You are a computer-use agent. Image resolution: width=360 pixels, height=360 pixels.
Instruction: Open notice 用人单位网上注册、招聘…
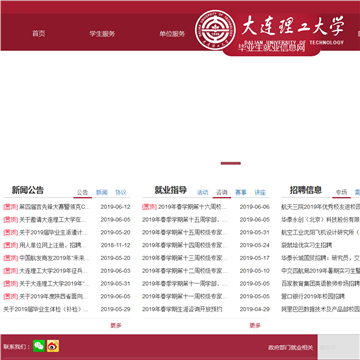(x=45, y=245)
